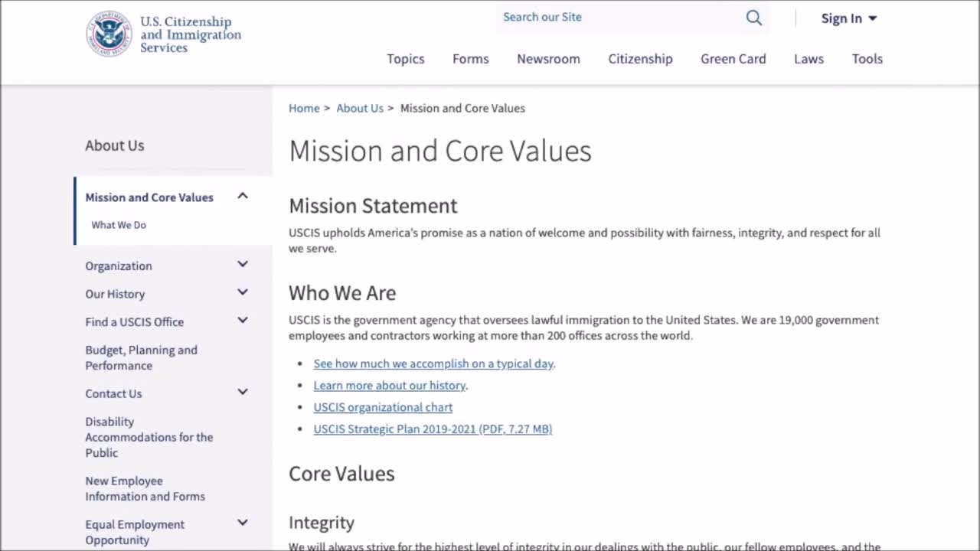Open the Organization sidebar link
The width and height of the screenshot is (980, 551).
(119, 266)
